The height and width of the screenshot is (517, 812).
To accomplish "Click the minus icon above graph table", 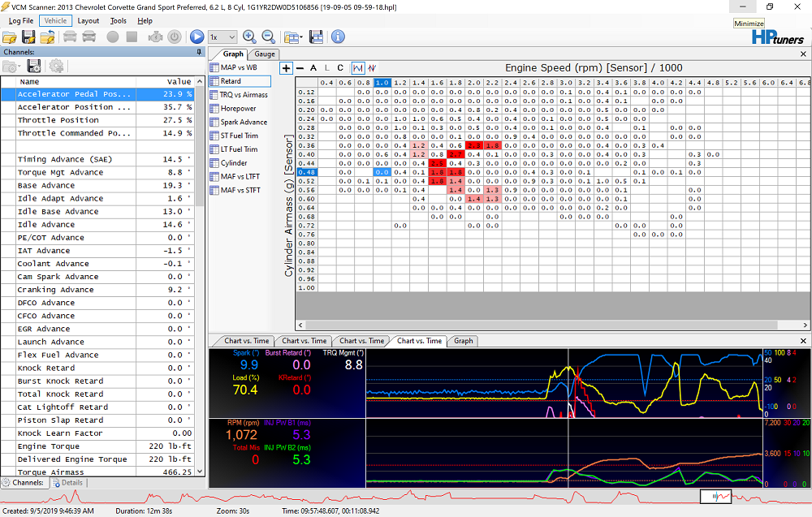I will click(300, 68).
